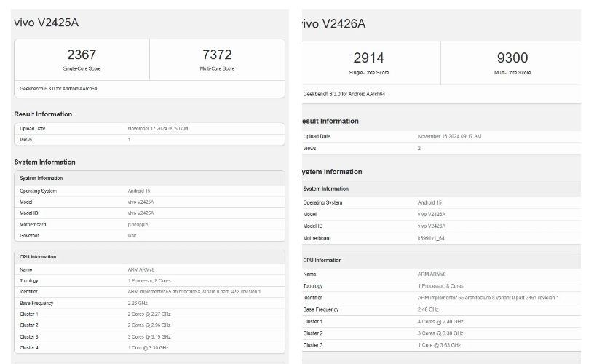Select the identifier text containing 'part 3458'
Screen dimensions: 594x364
(x=194, y=292)
